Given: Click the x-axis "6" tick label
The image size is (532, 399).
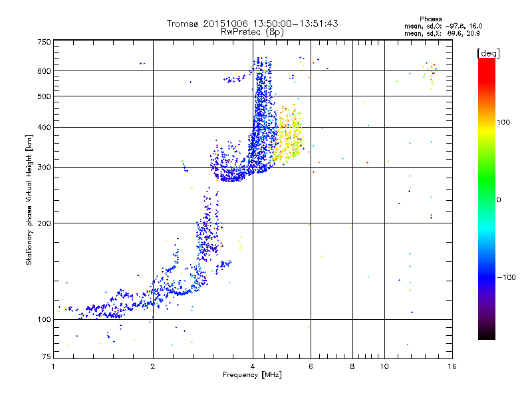Looking at the screenshot, I should 311,366.
